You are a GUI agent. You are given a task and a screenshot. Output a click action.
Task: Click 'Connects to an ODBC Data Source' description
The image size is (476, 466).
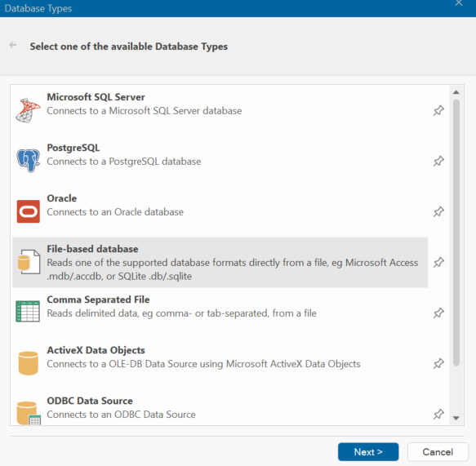121,415
